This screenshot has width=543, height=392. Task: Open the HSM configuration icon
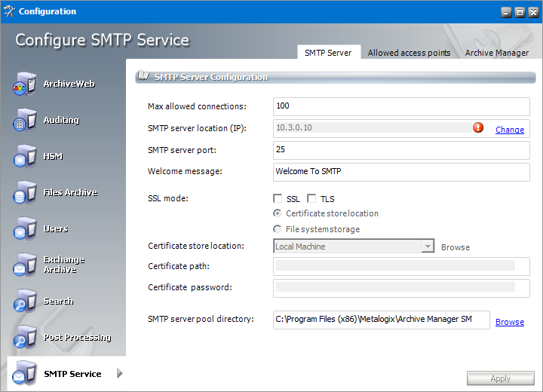point(24,157)
